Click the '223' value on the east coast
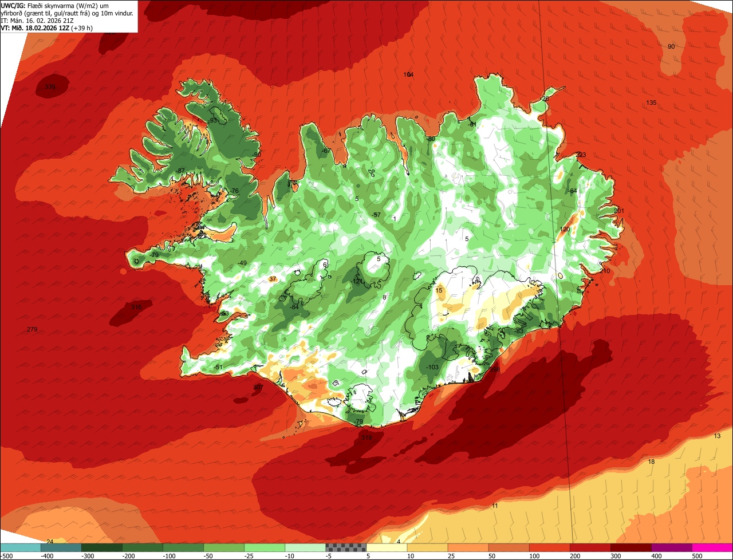The width and height of the screenshot is (733, 560). point(581,155)
